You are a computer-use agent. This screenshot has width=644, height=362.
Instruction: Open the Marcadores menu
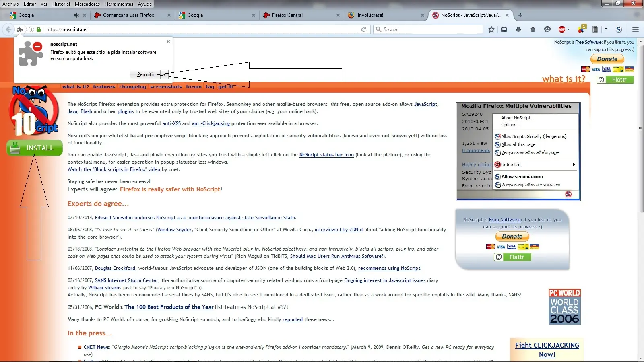coord(87,4)
